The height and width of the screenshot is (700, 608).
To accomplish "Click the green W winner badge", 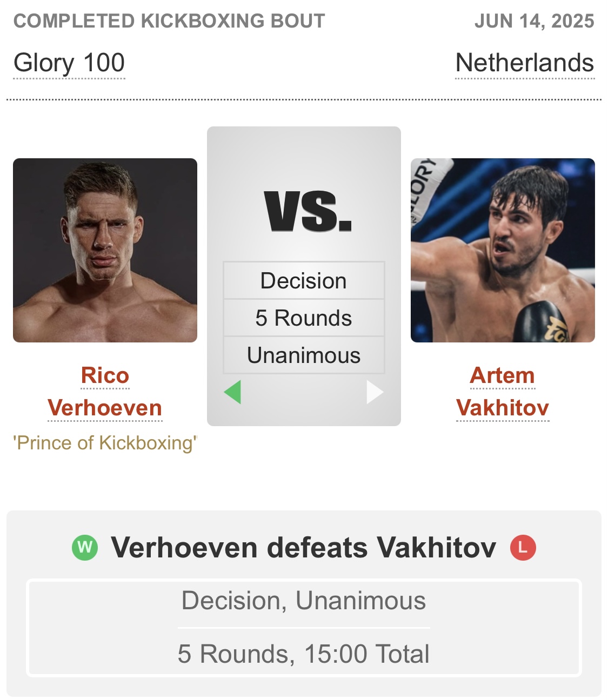I will 85,548.
